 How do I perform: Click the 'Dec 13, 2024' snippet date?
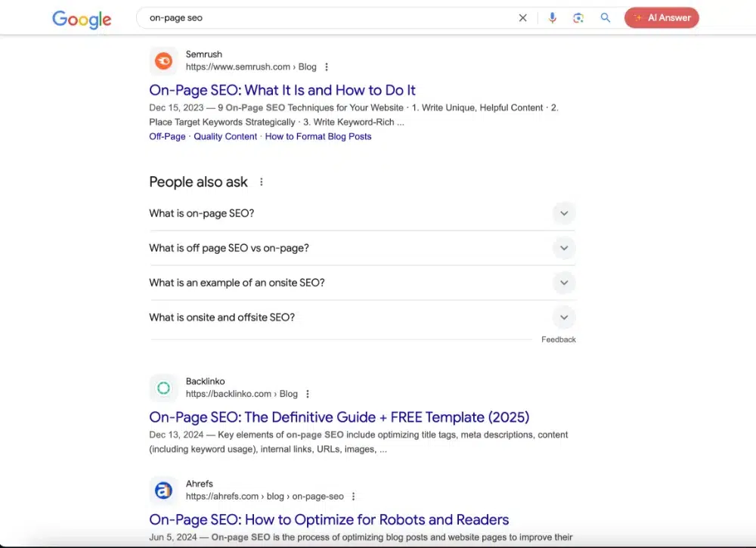click(x=176, y=435)
